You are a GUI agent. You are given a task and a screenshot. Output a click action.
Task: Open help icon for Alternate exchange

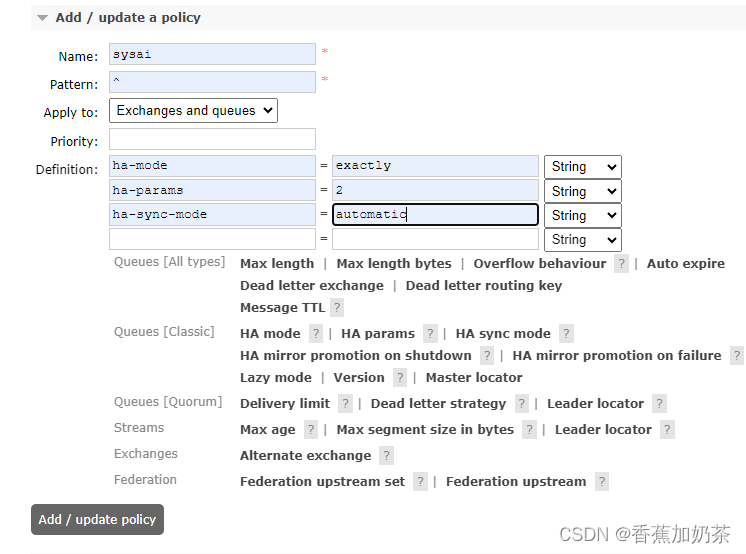click(x=386, y=456)
